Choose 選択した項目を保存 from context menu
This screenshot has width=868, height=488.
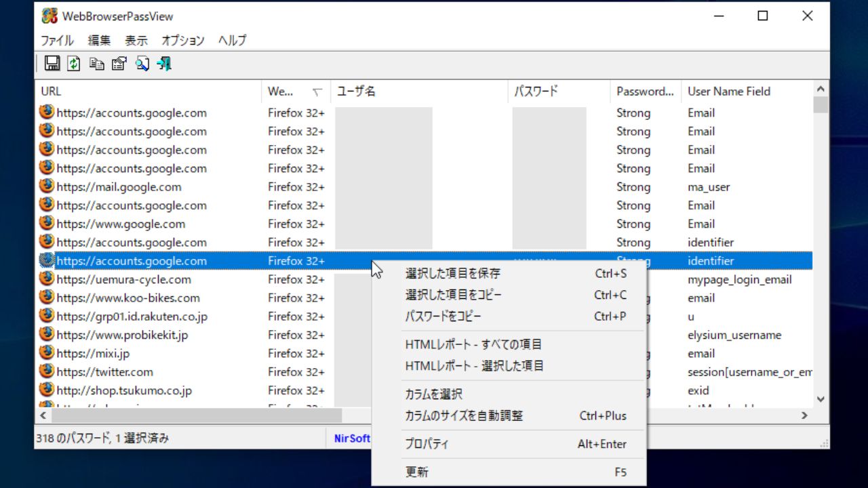(509, 274)
